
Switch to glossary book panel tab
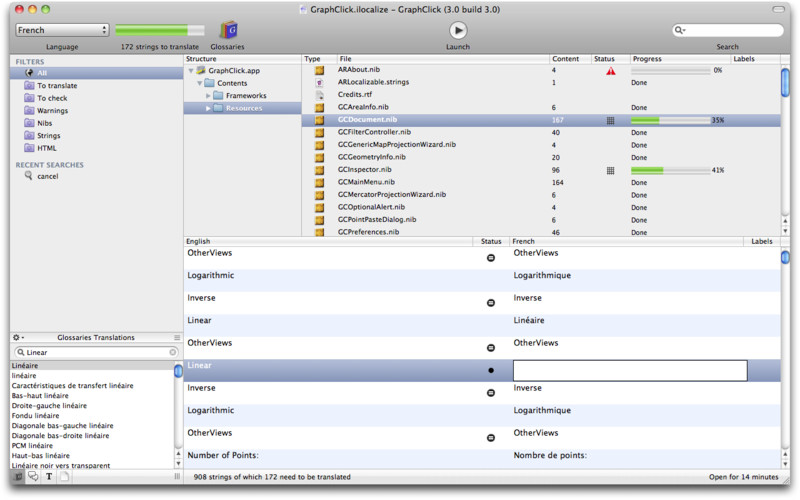pyautogui.click(x=18, y=477)
